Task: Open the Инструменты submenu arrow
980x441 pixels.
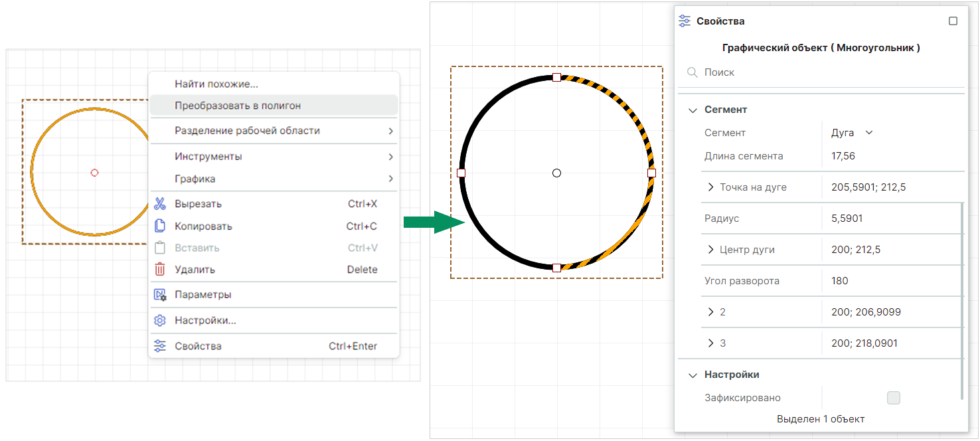Action: [x=390, y=157]
